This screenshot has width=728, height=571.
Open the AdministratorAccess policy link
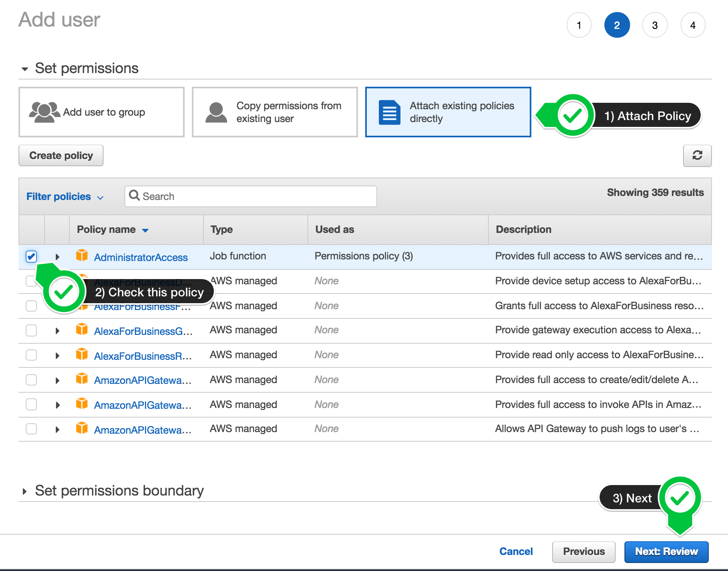[141, 257]
